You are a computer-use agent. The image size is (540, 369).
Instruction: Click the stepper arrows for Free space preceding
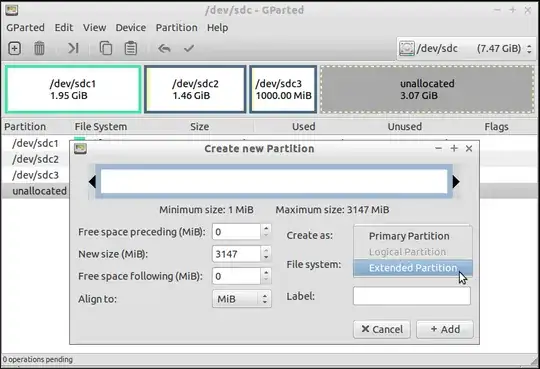(266, 232)
